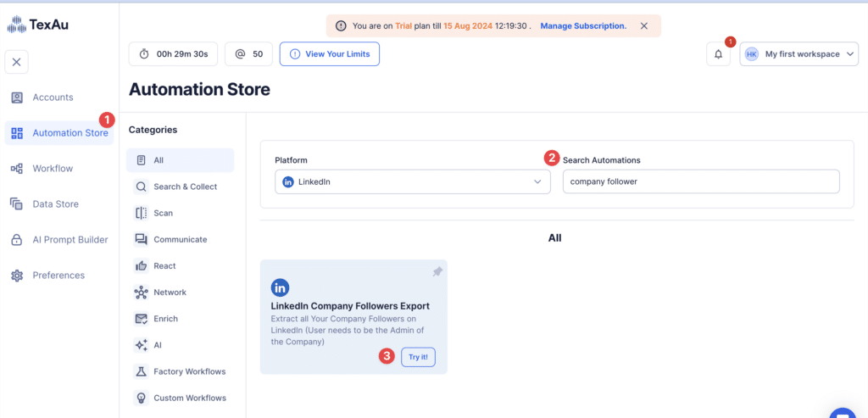This screenshot has height=418, width=868.
Task: Select the All category
Action: 180,160
